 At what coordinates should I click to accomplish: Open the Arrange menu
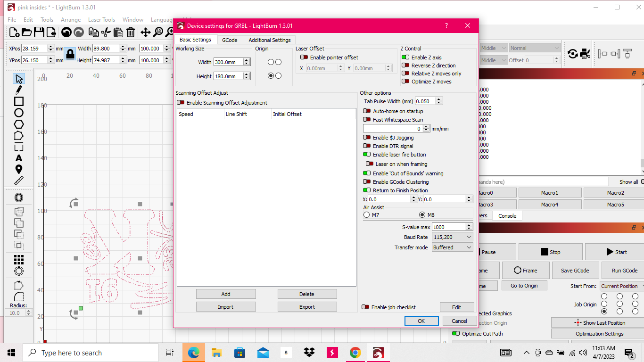coord(70,20)
